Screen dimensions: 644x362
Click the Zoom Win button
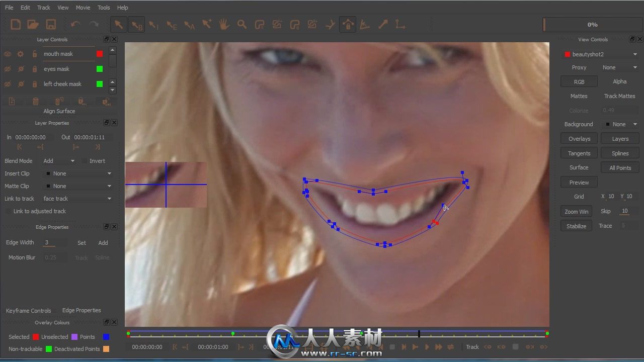click(x=576, y=212)
